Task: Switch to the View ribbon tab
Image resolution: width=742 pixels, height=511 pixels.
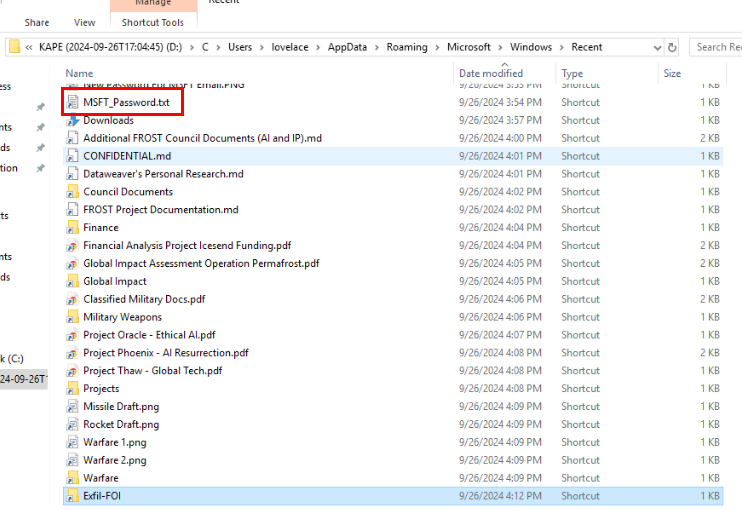Action: point(85,22)
